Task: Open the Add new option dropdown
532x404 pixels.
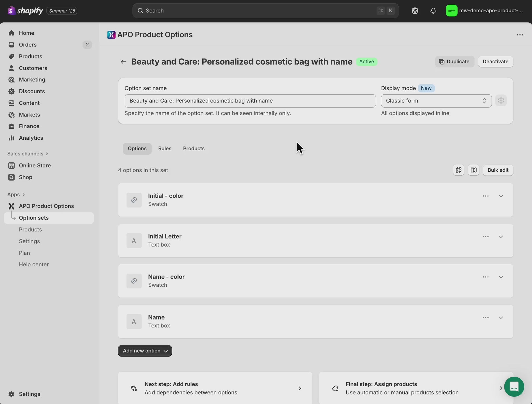Action: tap(145, 351)
